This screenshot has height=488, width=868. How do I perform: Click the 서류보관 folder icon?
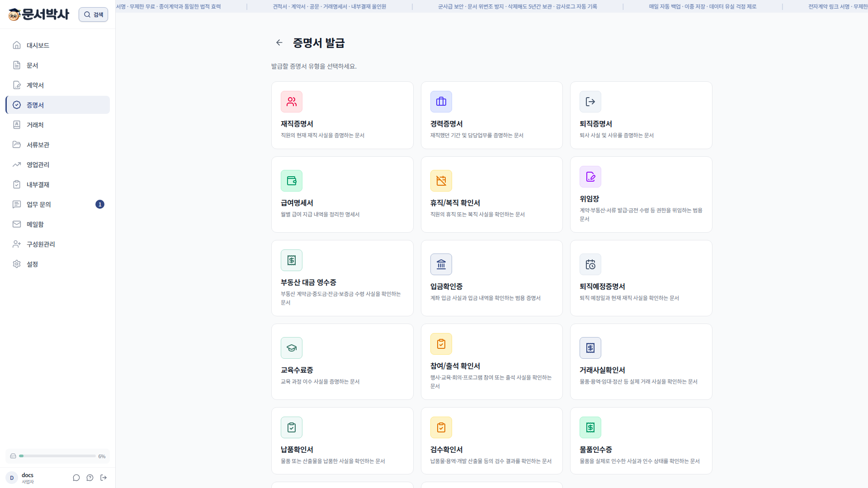(x=17, y=145)
